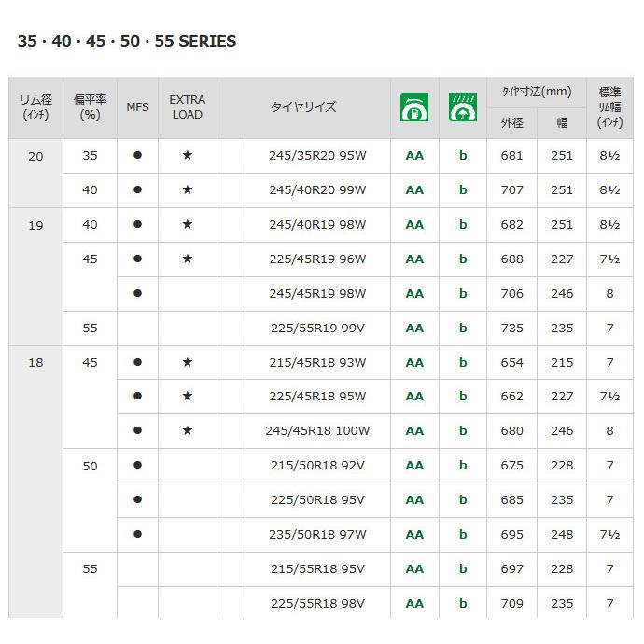Click 'AA' rating for 225/55R18 98V
The image size is (644, 644).
point(414,603)
